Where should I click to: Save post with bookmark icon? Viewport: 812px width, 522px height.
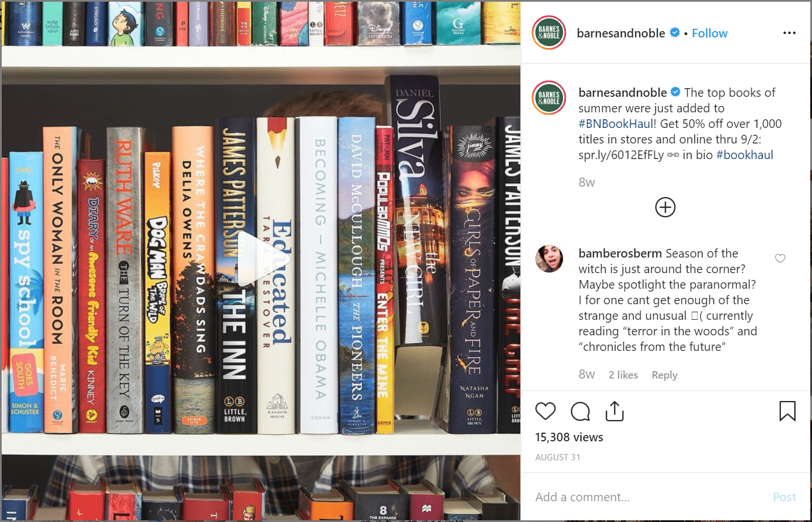tap(787, 411)
